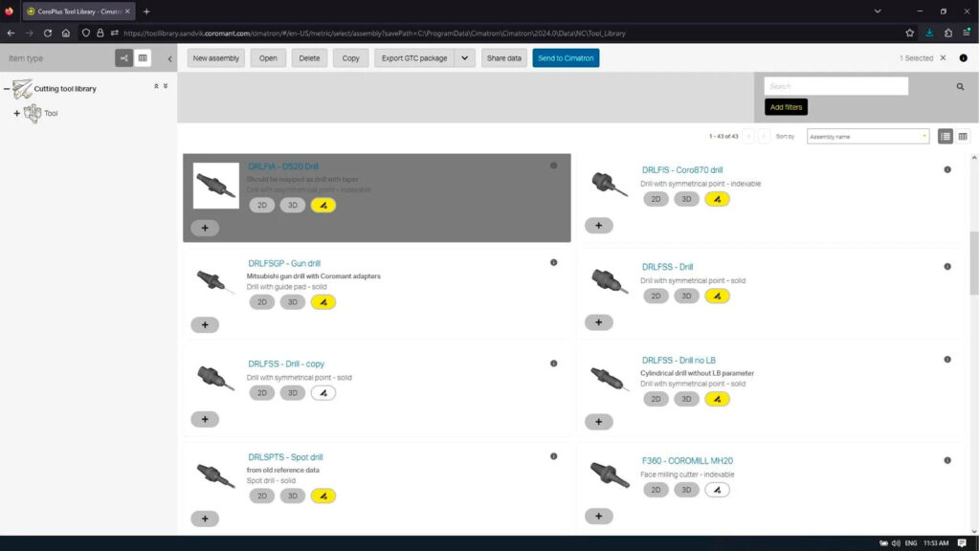
Task: Show info for F360 COROMILL MH20
Action: [x=947, y=460]
